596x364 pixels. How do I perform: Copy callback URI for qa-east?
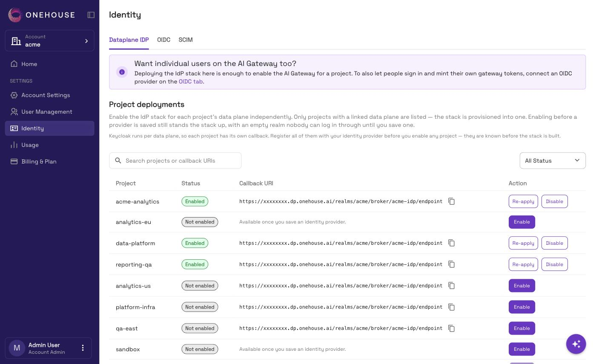coord(452,328)
